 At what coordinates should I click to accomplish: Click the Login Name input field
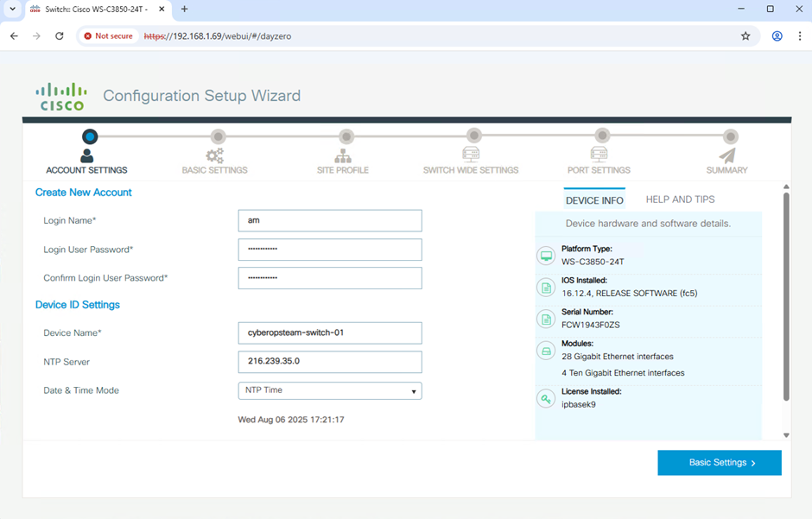point(330,220)
